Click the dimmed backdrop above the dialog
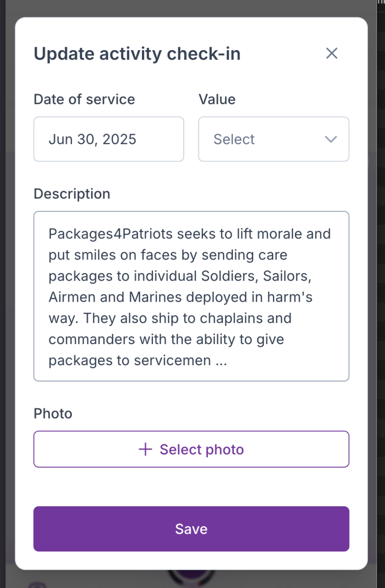This screenshot has width=385, height=588. point(184,8)
